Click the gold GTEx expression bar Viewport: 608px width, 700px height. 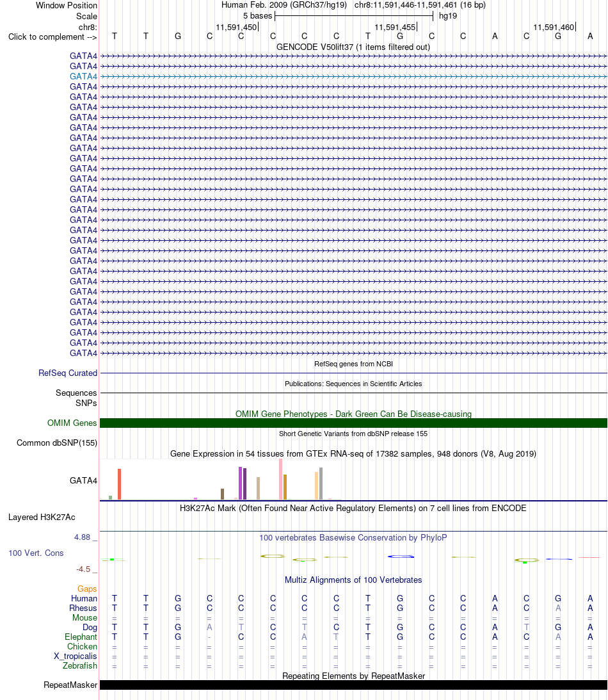pos(285,487)
